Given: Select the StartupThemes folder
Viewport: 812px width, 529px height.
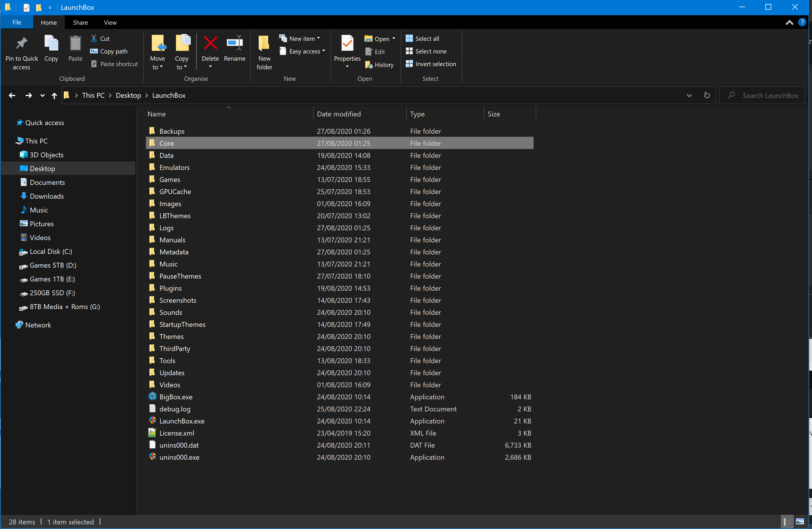Looking at the screenshot, I should click(x=339, y=324).
